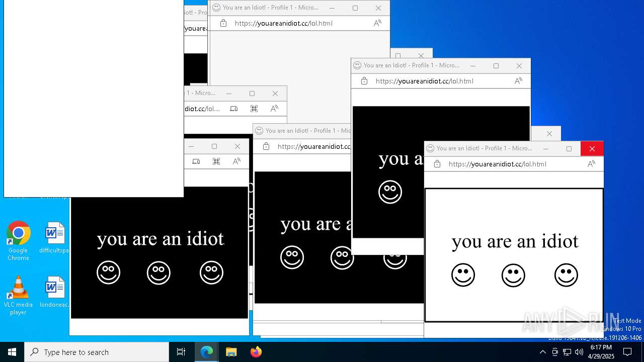Open Task View on taskbar
This screenshot has height=362, width=644.
coord(181,352)
